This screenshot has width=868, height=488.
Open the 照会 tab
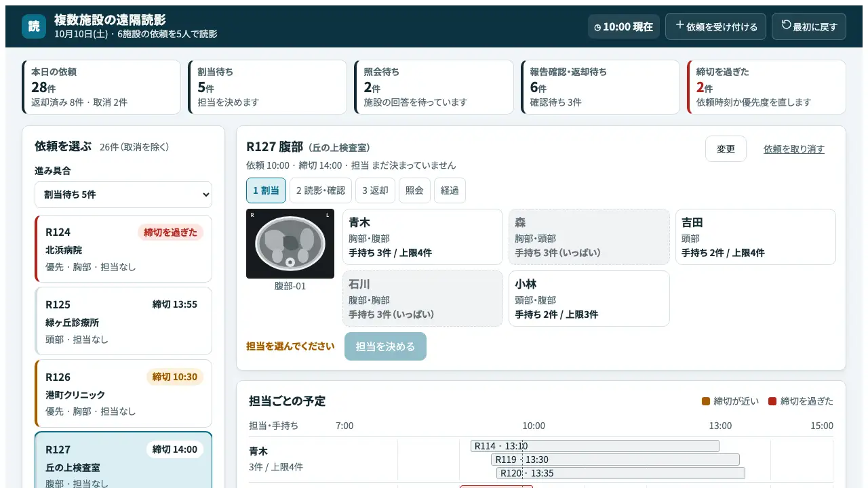414,190
